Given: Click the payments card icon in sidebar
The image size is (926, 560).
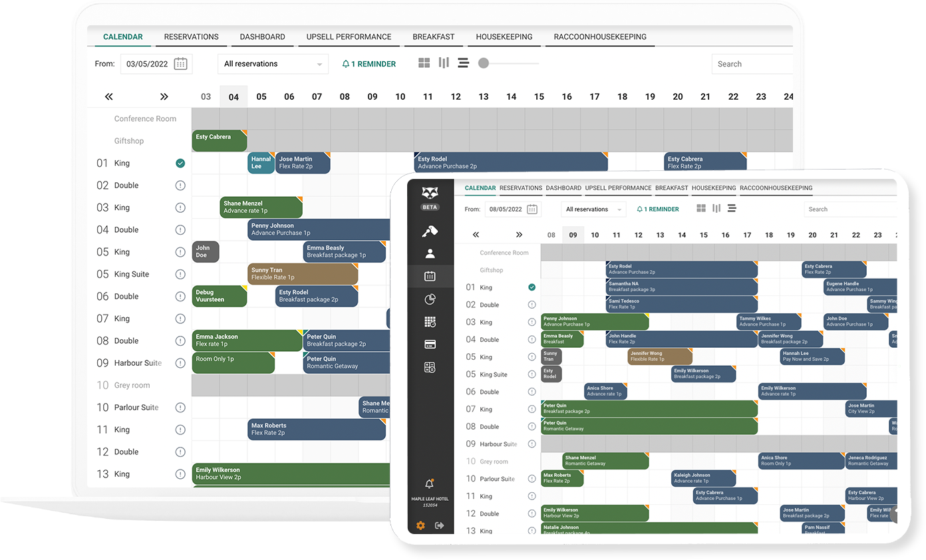Looking at the screenshot, I should click(430, 343).
